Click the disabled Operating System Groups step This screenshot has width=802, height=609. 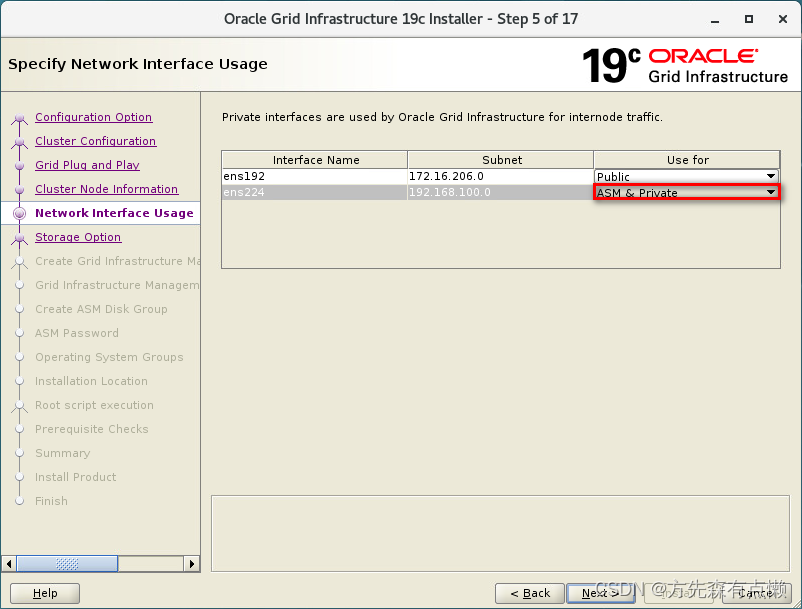click(109, 357)
